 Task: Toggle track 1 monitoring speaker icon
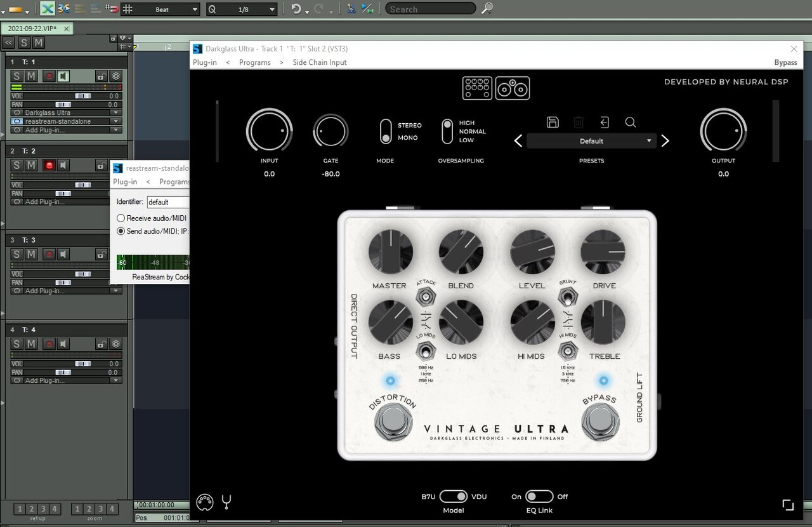[63, 76]
